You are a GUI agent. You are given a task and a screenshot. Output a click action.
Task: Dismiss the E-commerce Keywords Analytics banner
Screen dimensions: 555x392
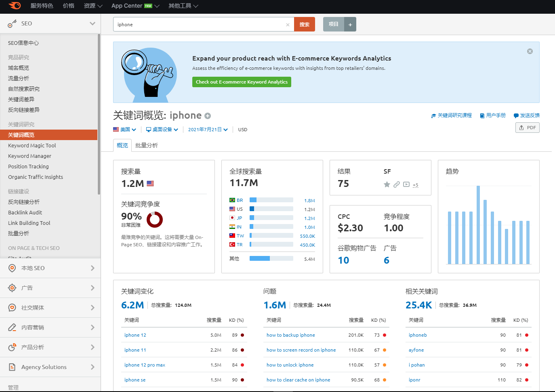click(x=530, y=51)
